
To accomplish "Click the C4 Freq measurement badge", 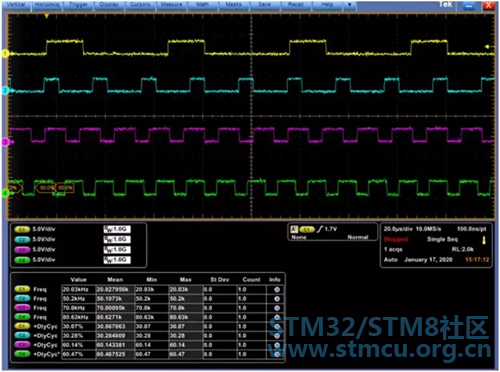I will pyautogui.click(x=22, y=317).
